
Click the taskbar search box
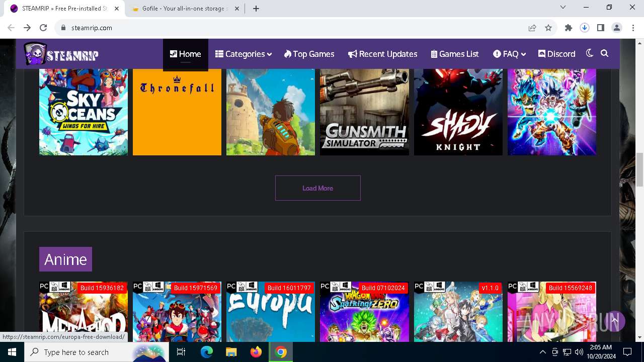pos(97,352)
